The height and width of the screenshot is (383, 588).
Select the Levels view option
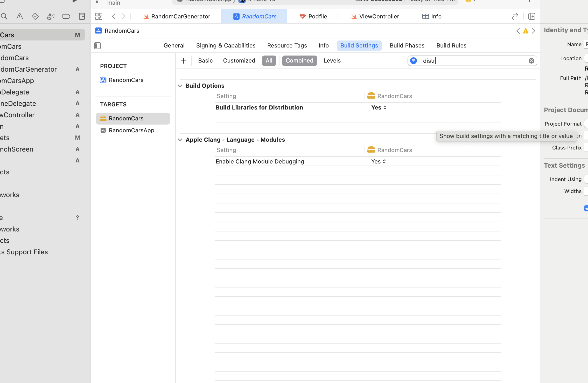(x=332, y=61)
